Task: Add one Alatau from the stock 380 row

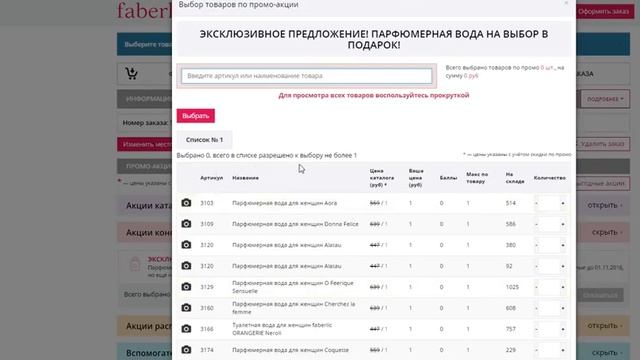Action: 563,245
